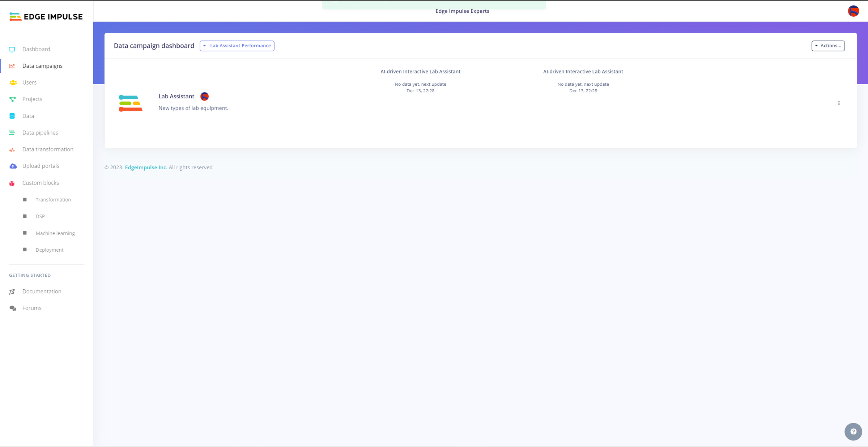The image size is (868, 447).
Task: Click the Data database icon
Action: click(12, 116)
